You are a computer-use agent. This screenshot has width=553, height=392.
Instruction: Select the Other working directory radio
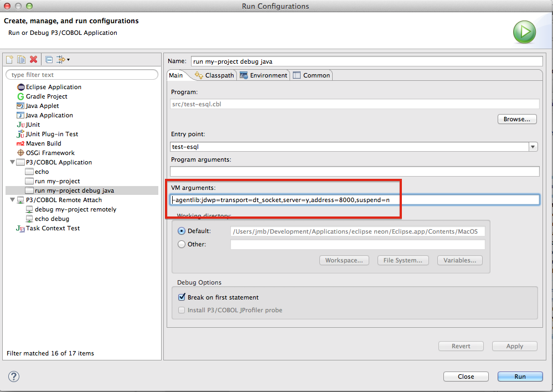click(182, 244)
